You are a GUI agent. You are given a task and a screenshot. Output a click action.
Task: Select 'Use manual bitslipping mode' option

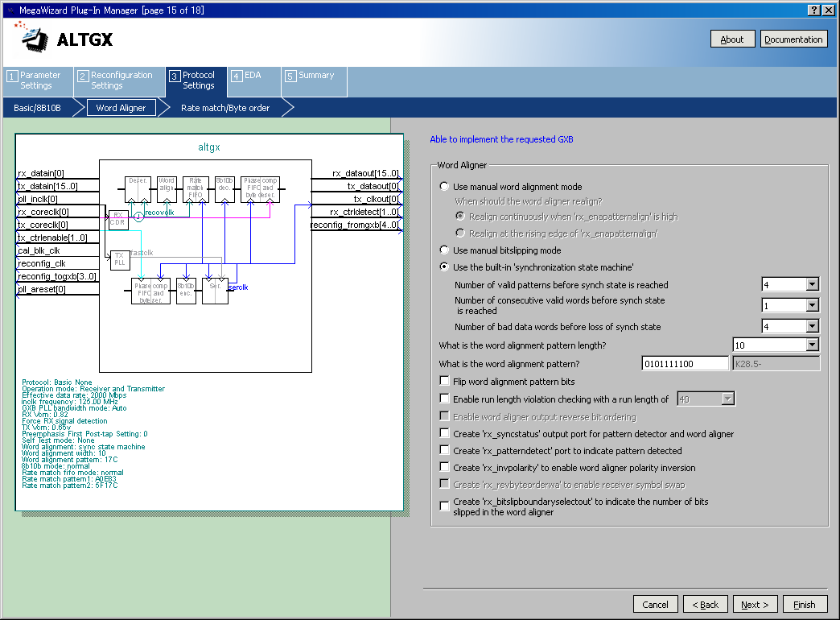click(444, 250)
